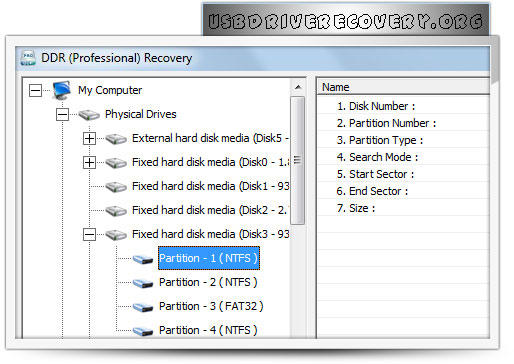Select Physical Drives in the tree
The height and width of the screenshot is (364, 514).
point(141,114)
